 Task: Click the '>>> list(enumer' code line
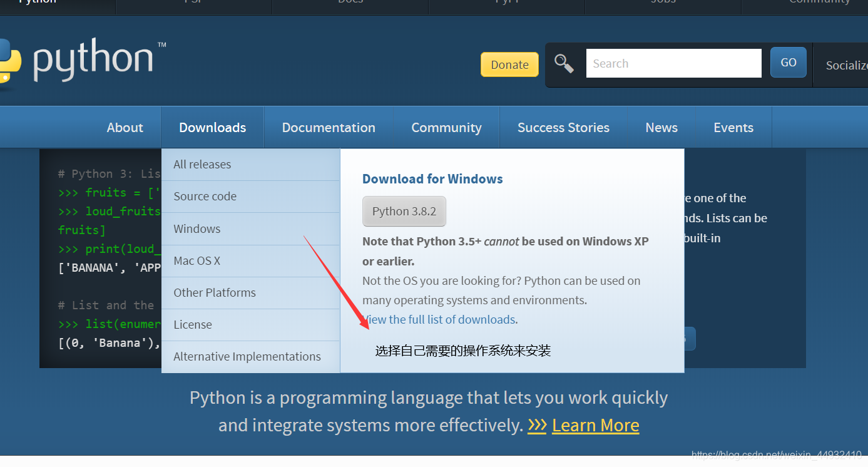(110, 324)
